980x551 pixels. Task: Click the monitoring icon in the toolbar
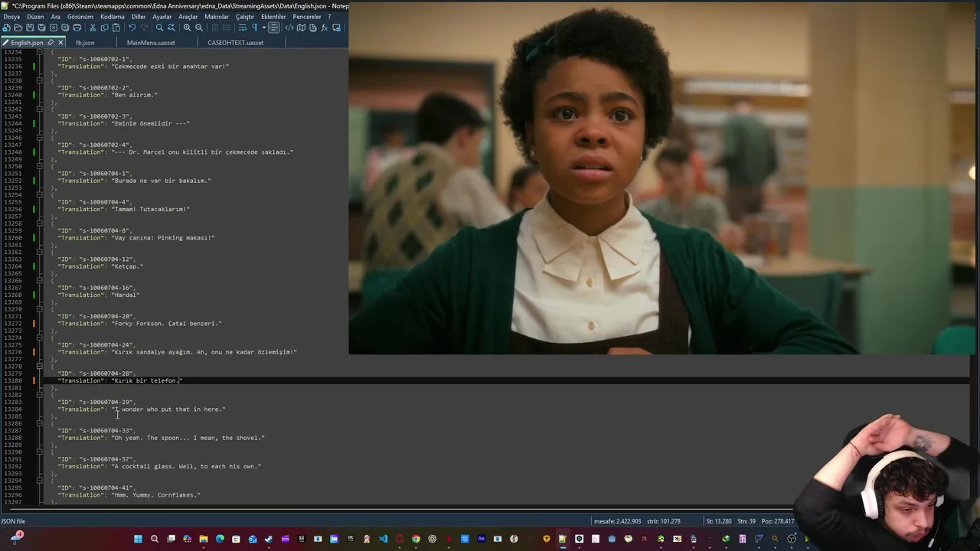tap(337, 28)
